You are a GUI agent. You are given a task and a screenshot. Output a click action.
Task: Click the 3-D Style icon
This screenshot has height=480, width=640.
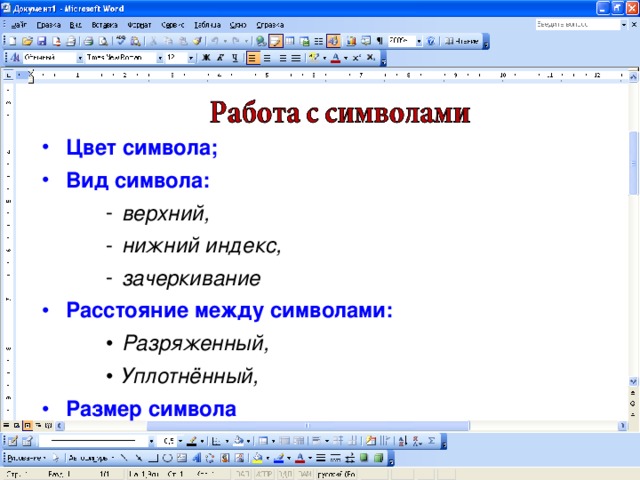(378, 458)
